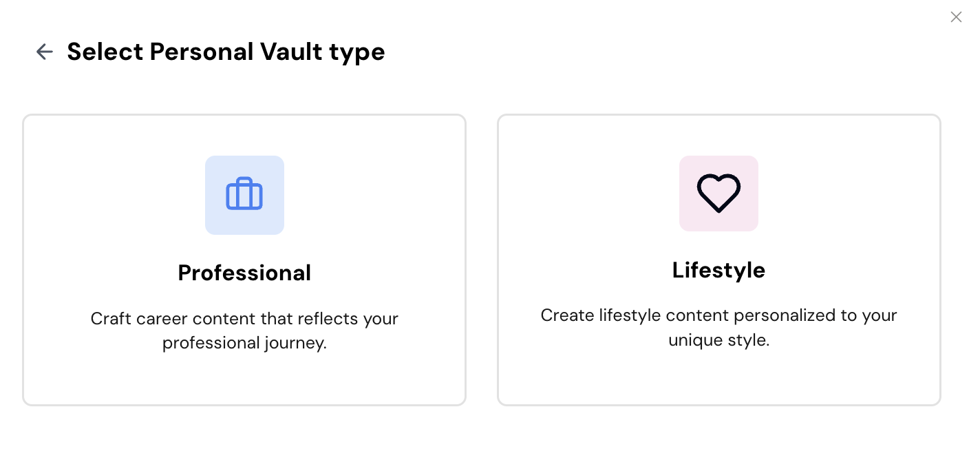
Task: Click "professional journey." line in left card
Action: [x=244, y=343]
